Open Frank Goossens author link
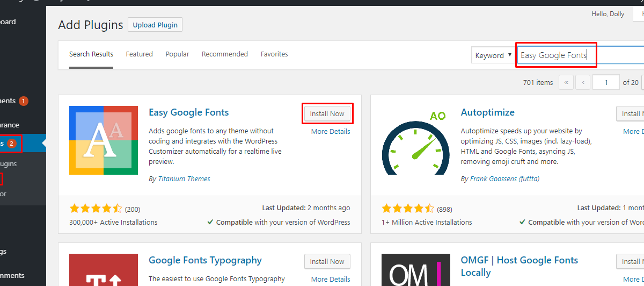Image resolution: width=644 pixels, height=286 pixels. [x=505, y=178]
